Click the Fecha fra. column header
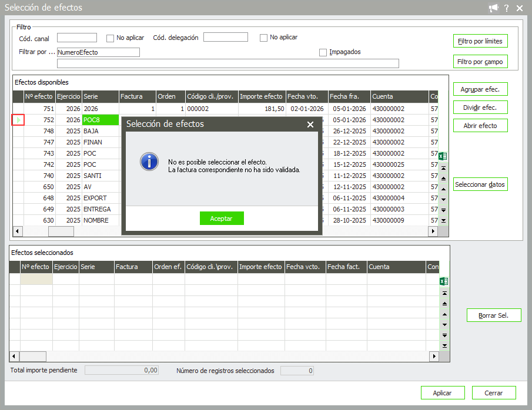 pyautogui.click(x=349, y=96)
